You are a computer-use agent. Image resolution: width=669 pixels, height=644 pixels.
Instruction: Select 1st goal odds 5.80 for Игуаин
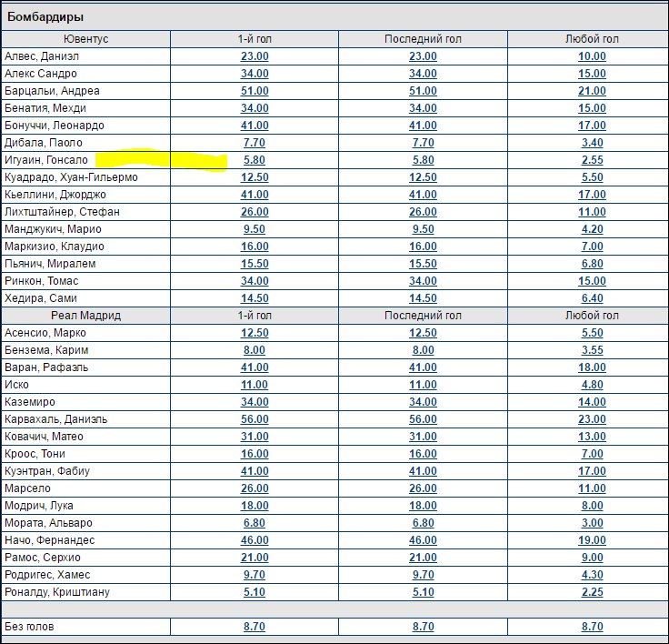point(255,160)
